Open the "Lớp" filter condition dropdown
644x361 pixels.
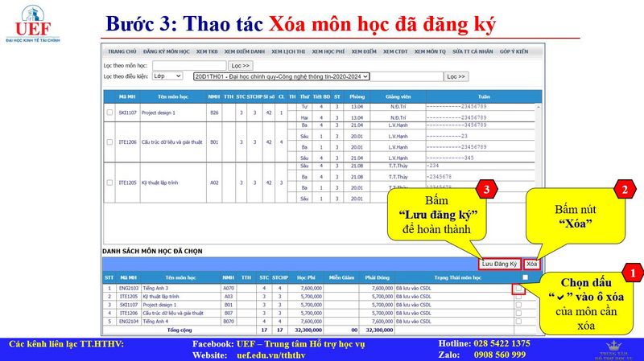click(x=170, y=77)
